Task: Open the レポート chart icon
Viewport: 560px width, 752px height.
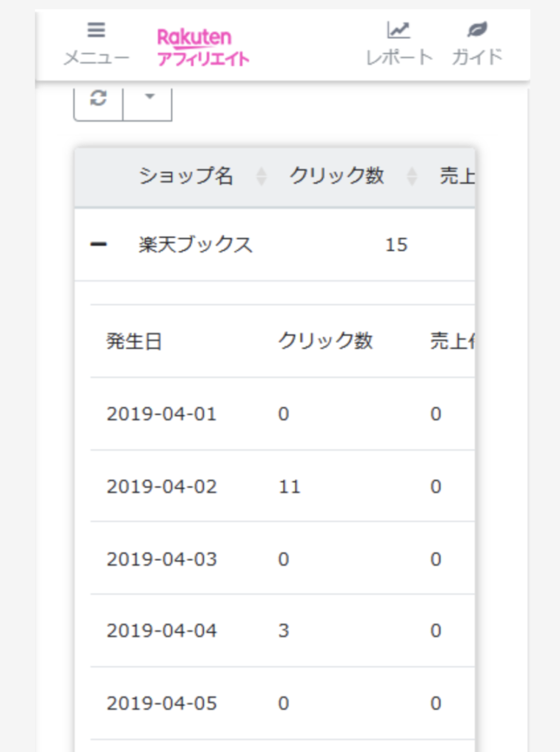Action: pos(399,30)
